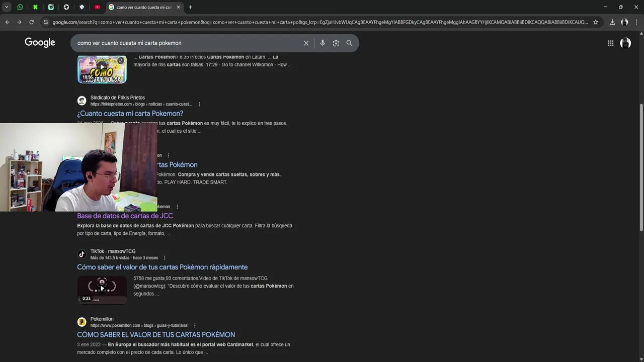
Task: Open 'Base de datos de cartas de JCC'
Action: [125, 216]
